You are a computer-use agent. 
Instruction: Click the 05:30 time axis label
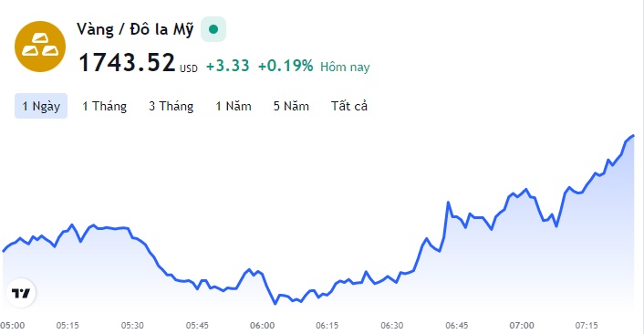(132, 326)
